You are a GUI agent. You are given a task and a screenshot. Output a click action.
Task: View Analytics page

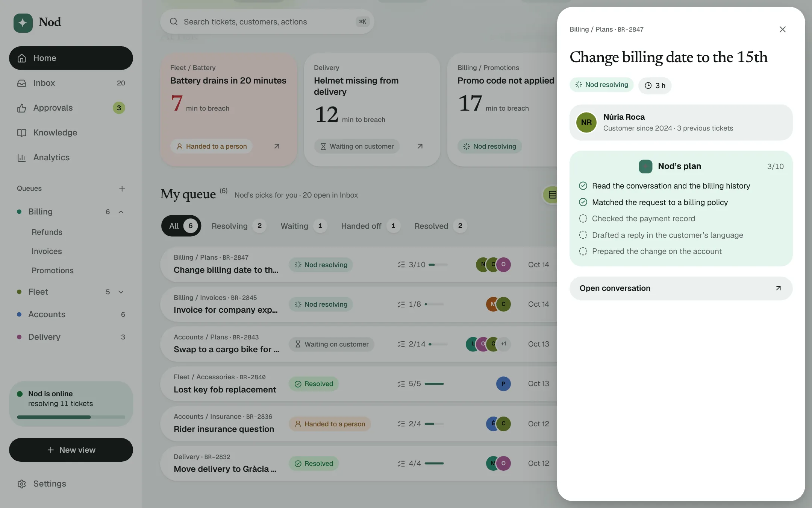[x=71, y=158]
